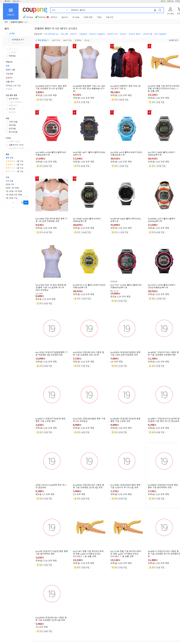Sort results by 낮은가격순
180x644 pixels.
(x=56, y=40)
